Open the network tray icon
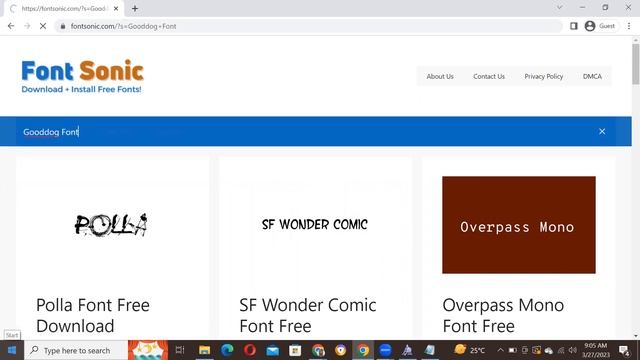Viewport: 640px width, 360px height. [x=561, y=350]
